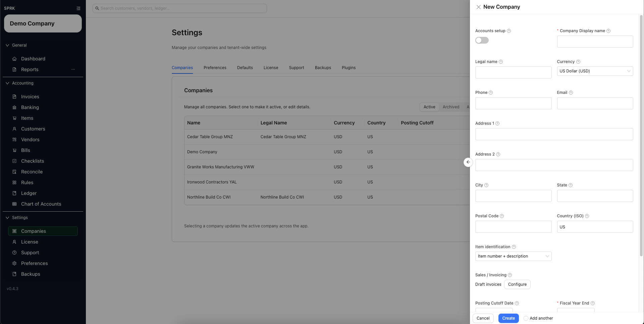Open the Support tab
This screenshot has height=324, width=644.
pyautogui.click(x=297, y=68)
